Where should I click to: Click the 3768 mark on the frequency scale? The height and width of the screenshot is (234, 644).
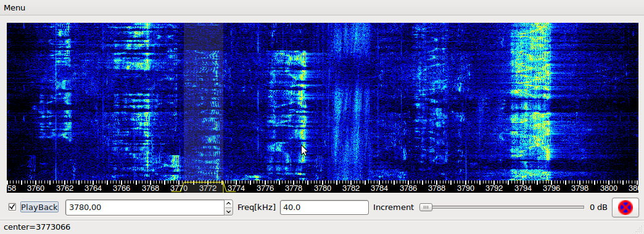coord(151,188)
